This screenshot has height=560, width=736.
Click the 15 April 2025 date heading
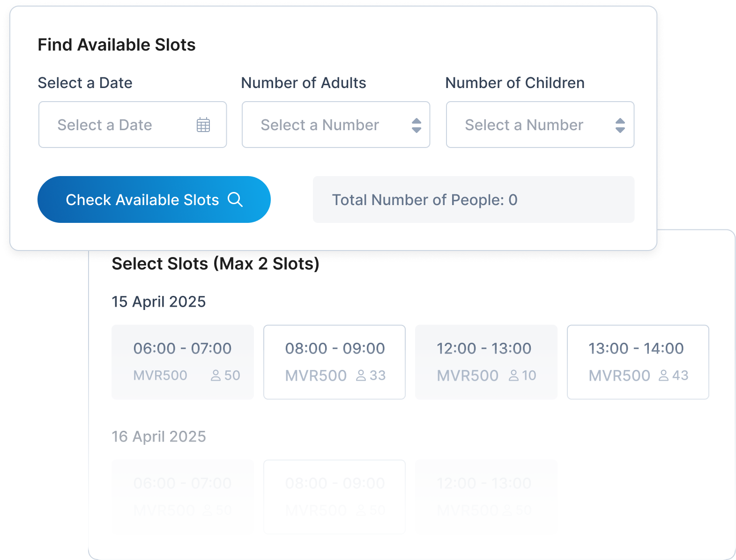158,302
